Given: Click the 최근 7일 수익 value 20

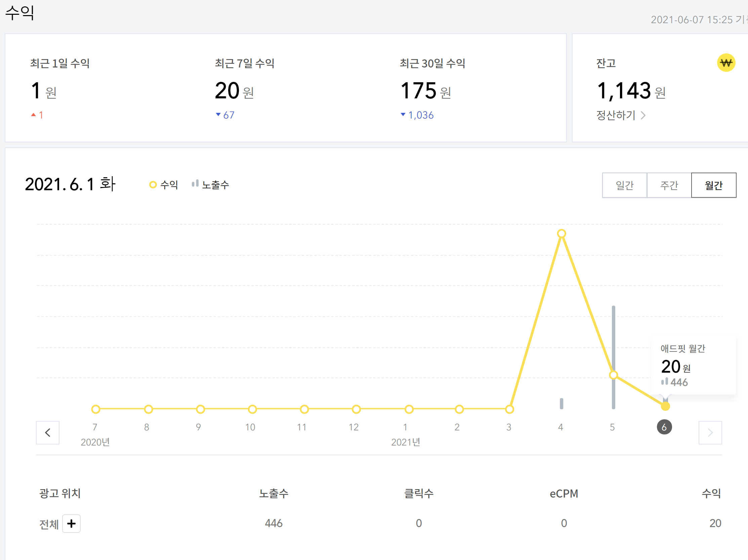Looking at the screenshot, I should 227,91.
